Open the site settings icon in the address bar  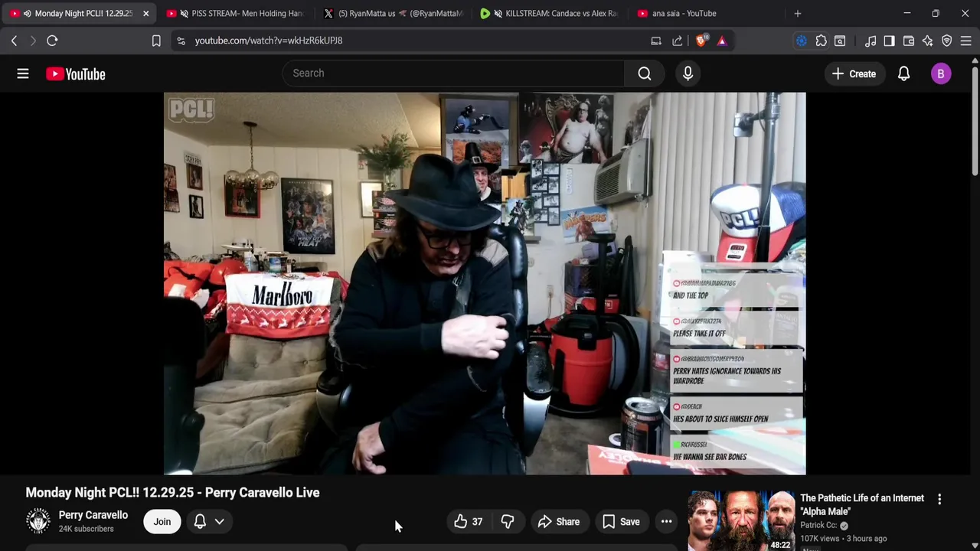pyautogui.click(x=181, y=41)
